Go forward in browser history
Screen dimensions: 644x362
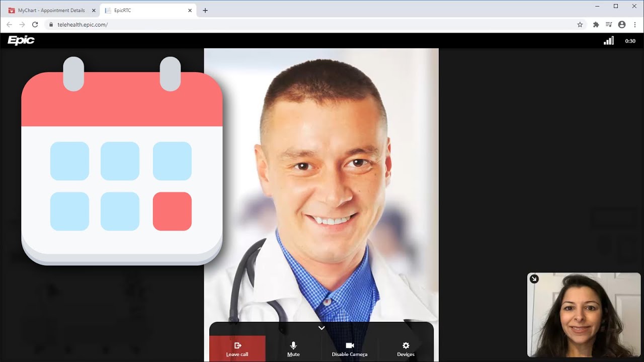tap(22, 25)
